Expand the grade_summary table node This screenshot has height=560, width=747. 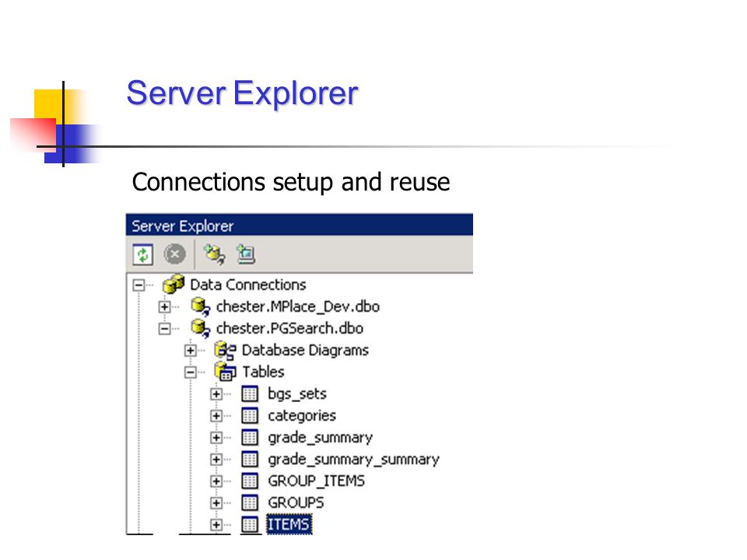[x=216, y=438]
